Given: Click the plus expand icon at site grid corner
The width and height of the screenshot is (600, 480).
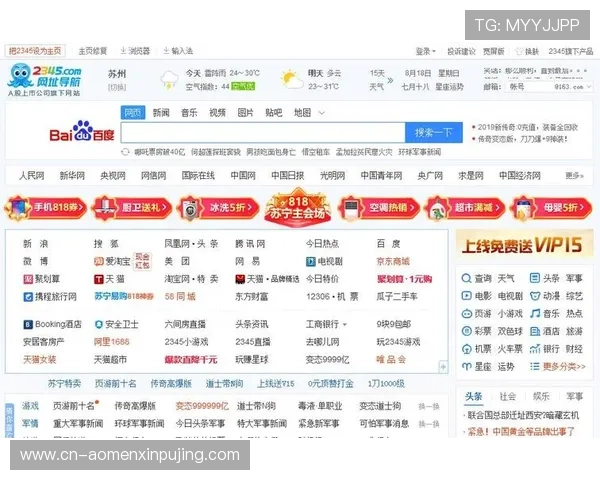Looking at the screenshot, I should pyautogui.click(x=443, y=367).
